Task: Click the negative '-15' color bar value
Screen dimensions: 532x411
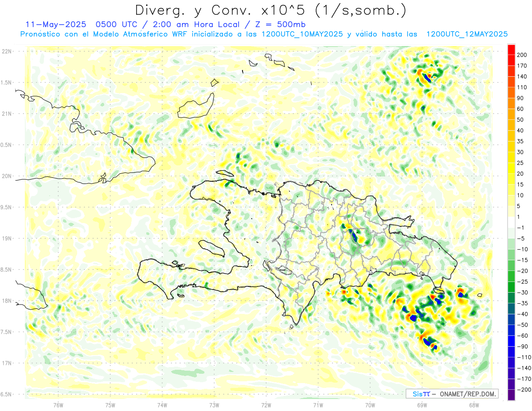Action: [522, 260]
